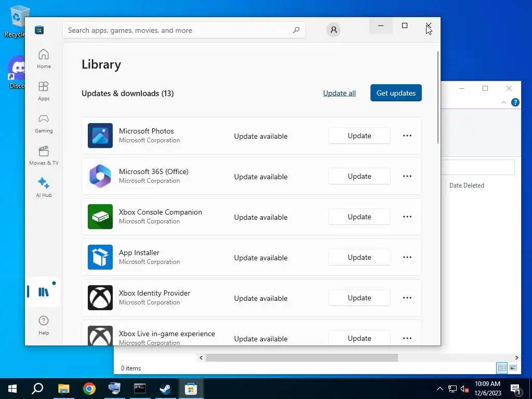The image size is (532, 399).
Task: Go to Apps in the Store sidebar
Action: tap(44, 91)
